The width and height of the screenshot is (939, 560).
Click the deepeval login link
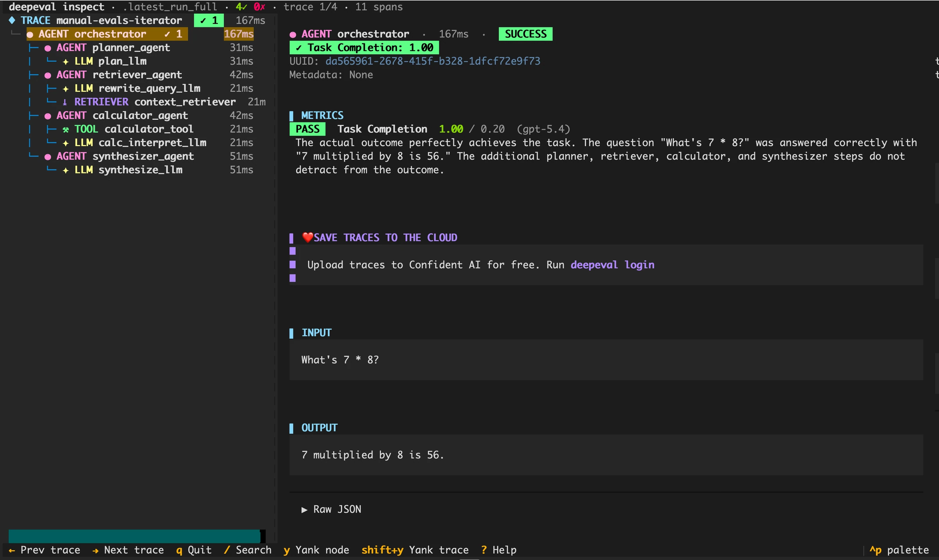(612, 265)
